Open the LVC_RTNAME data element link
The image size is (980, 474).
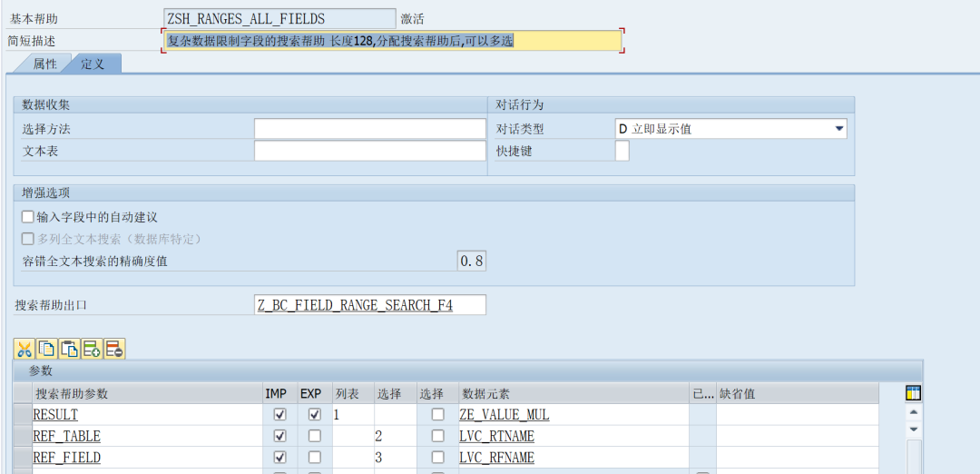coord(497,436)
